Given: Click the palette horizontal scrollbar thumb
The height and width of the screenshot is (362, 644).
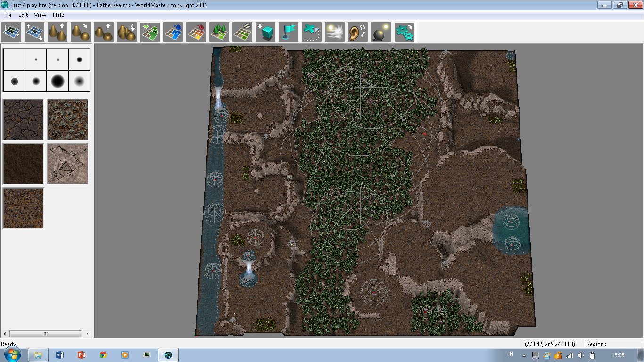Looking at the screenshot, I should click(46, 334).
